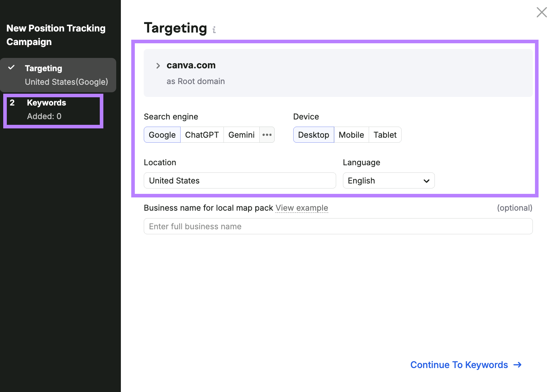The height and width of the screenshot is (392, 550).
Task: Choose Desktop device
Action: click(314, 135)
